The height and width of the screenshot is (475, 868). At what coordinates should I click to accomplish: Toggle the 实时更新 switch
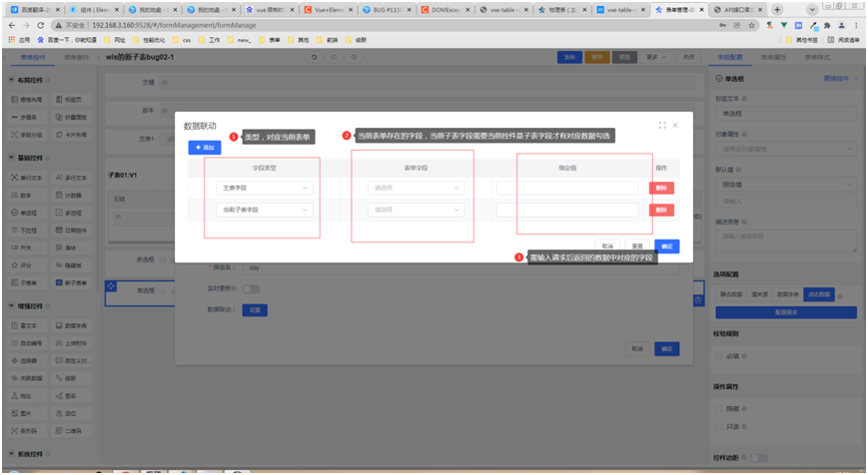[x=250, y=288]
